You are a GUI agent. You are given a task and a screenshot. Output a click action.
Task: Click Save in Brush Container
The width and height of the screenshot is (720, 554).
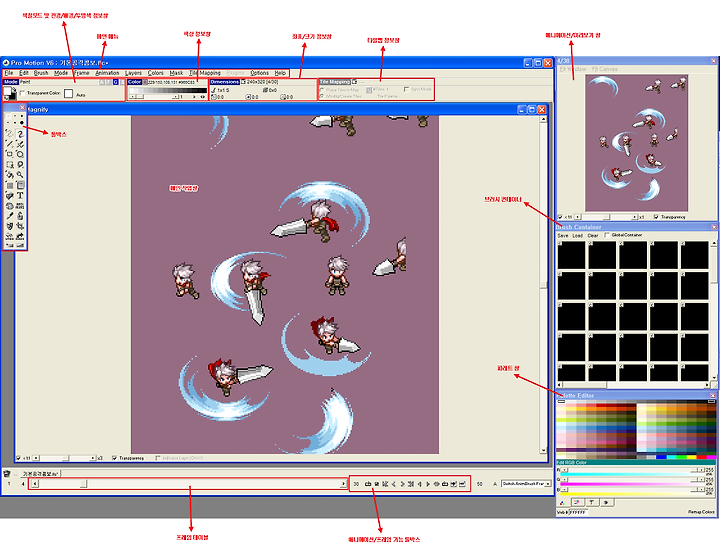(x=563, y=235)
